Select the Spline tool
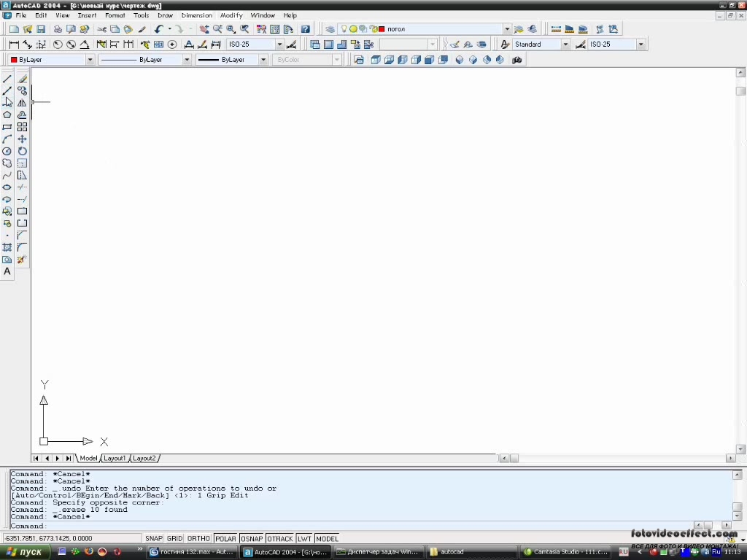Image resolution: width=747 pixels, height=560 pixels. pyautogui.click(x=7, y=175)
